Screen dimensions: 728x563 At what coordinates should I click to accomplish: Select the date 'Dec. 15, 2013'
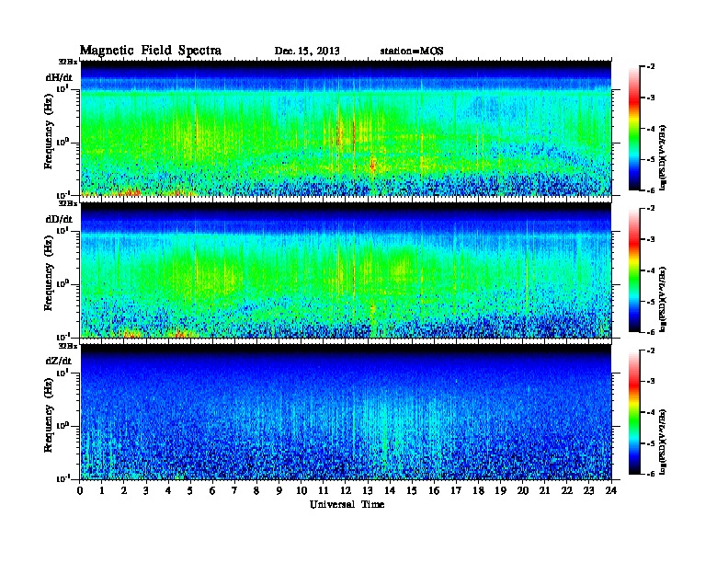pyautogui.click(x=307, y=52)
